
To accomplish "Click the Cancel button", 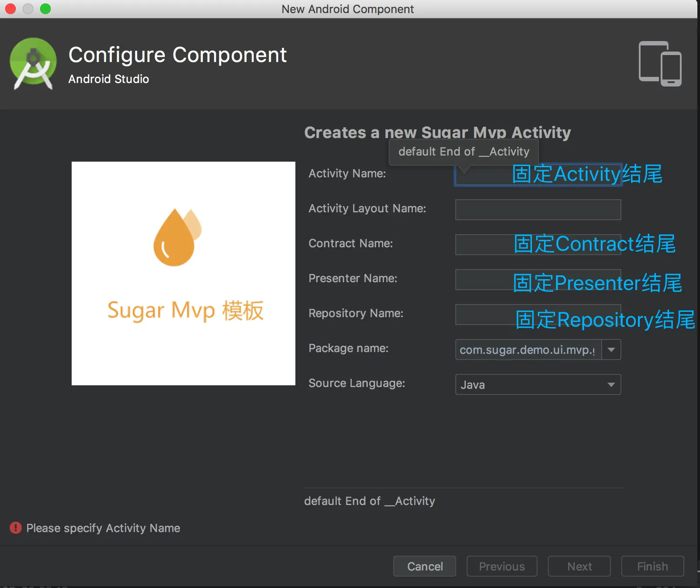I will (425, 566).
